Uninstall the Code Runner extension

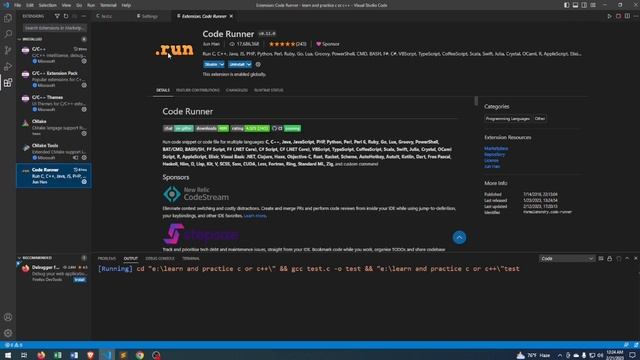pos(237,64)
